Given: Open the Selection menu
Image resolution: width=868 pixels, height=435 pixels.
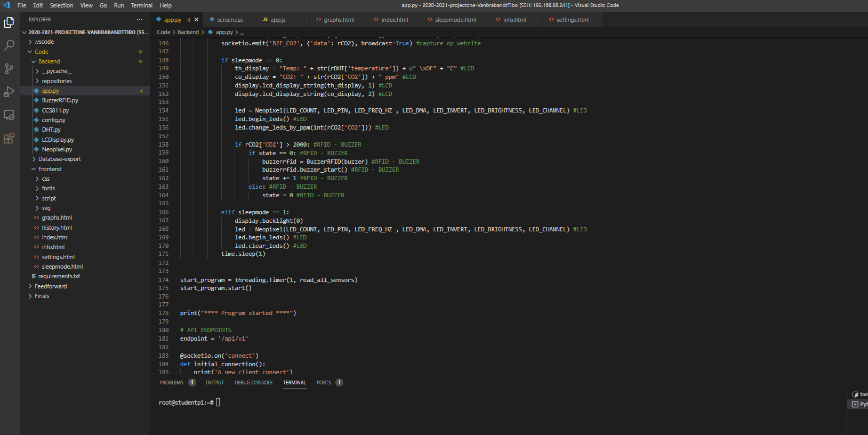Looking at the screenshot, I should point(62,5).
